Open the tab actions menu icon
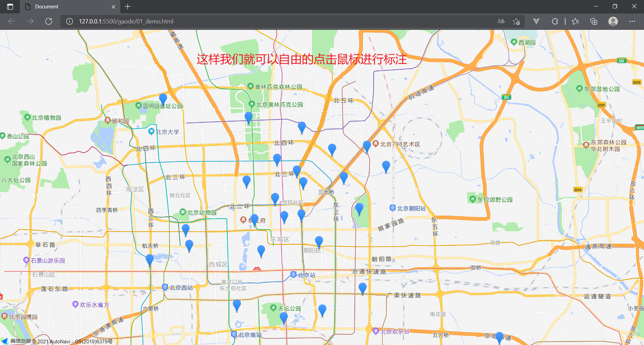Image resolution: width=644 pixels, height=345 pixels. tap(10, 7)
